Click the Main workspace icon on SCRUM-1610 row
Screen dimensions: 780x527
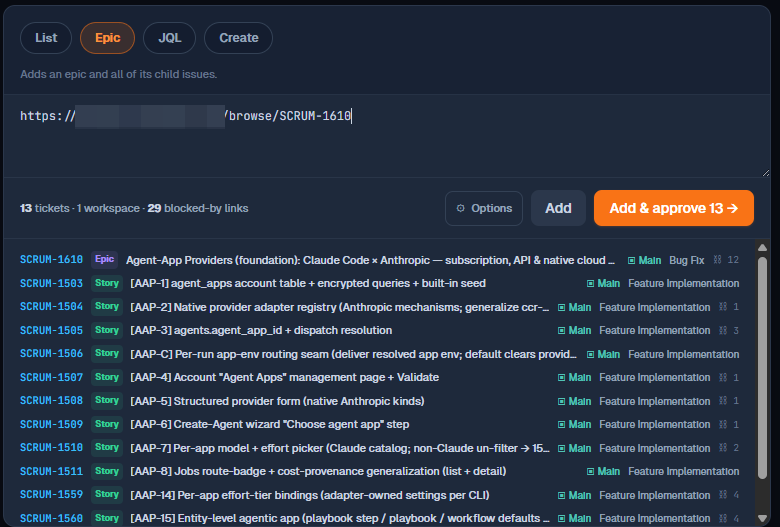[631, 260]
